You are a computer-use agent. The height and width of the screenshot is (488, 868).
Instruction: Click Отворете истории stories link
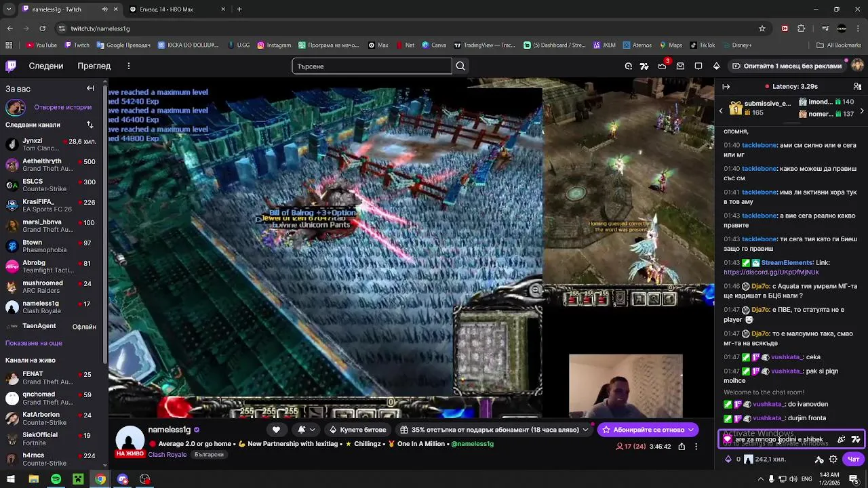[x=63, y=107]
